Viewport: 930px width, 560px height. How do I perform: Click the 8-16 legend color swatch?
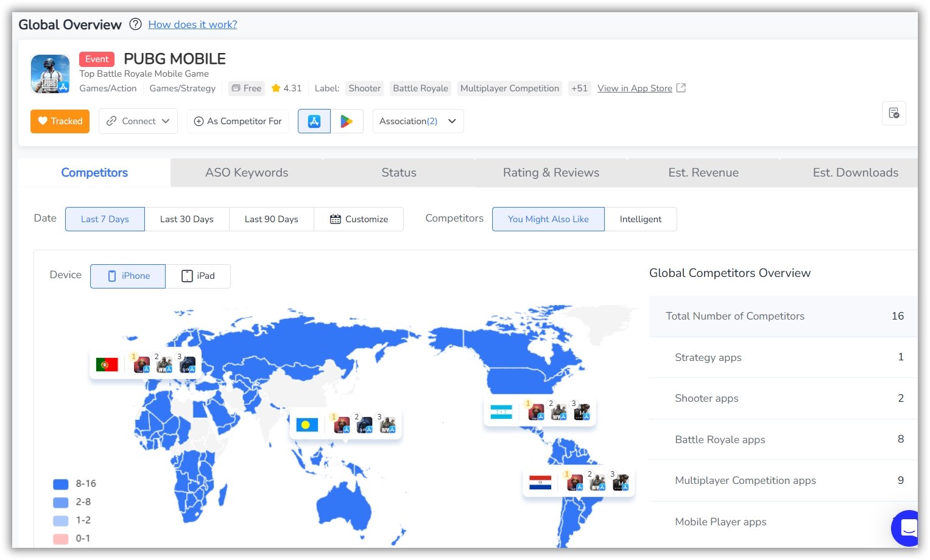(x=61, y=484)
